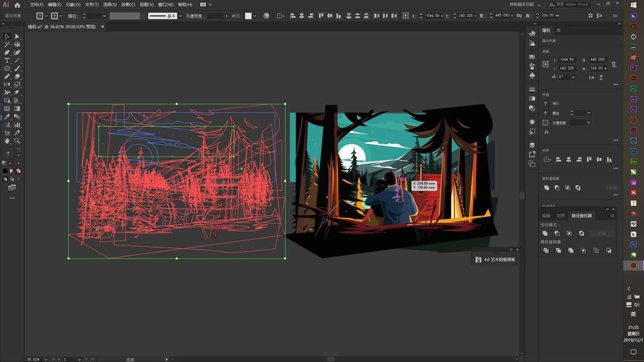Viewport: 644px width, 362px height.
Task: Click Divide in the Pathfinder panel
Action: [x=546, y=250]
